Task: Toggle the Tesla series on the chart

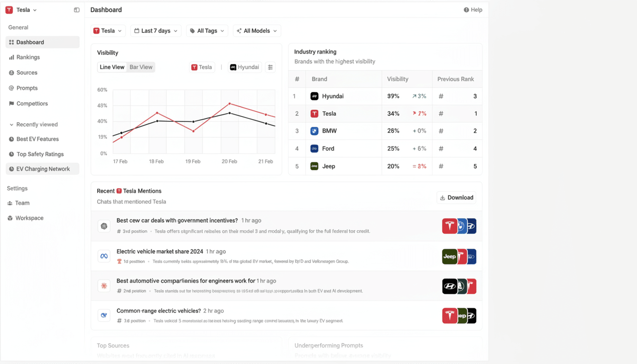Action: point(201,67)
